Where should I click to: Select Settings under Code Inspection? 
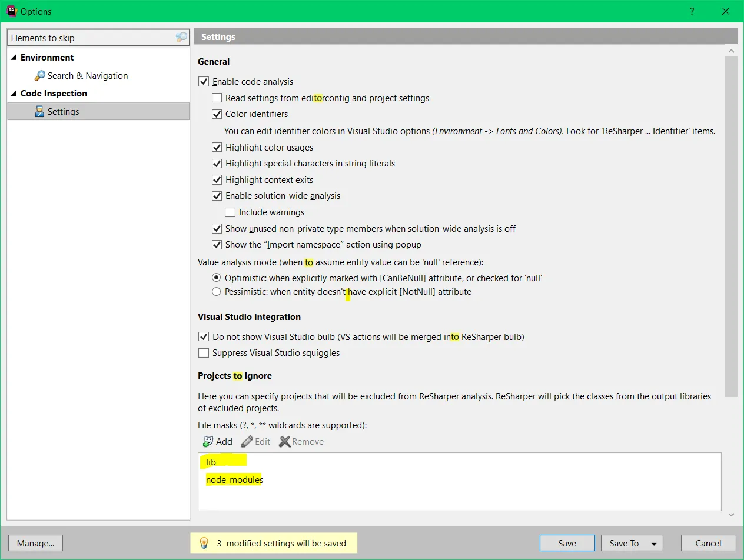pos(98,112)
